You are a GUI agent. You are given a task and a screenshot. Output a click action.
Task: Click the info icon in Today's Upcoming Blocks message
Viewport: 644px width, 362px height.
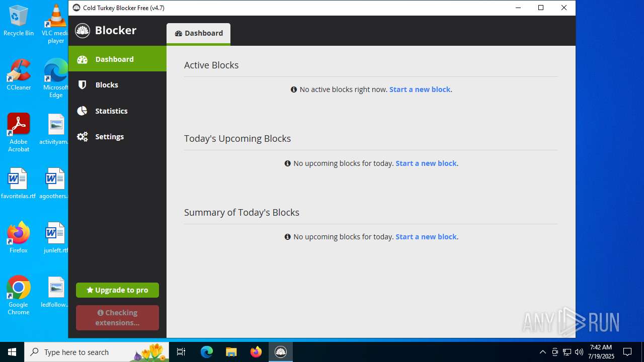pos(288,163)
